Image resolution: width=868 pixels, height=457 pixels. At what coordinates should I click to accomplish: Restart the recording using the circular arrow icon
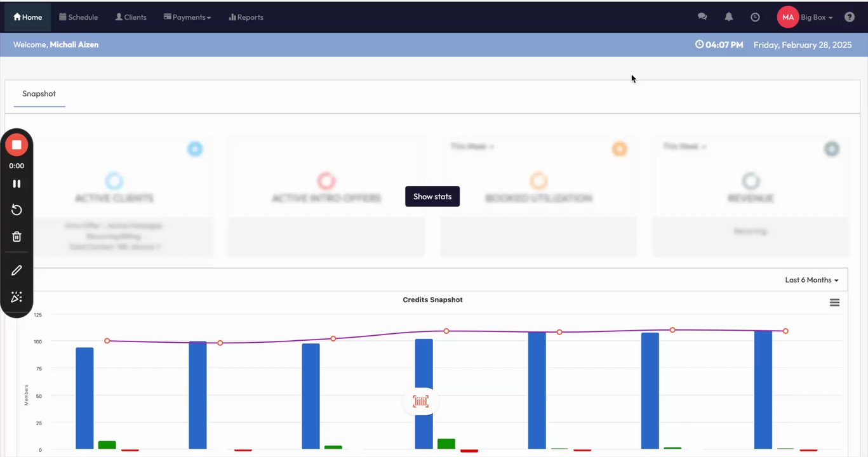(17, 210)
